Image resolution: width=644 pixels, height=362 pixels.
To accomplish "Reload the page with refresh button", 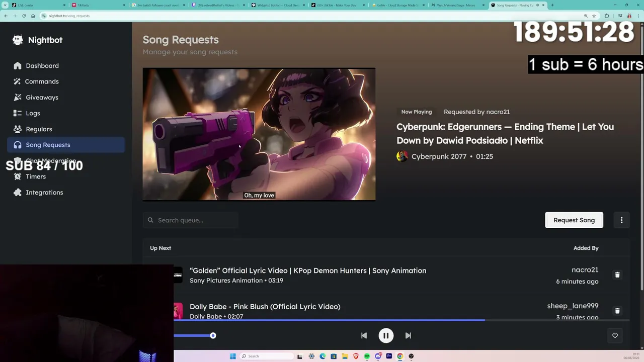I will point(24,16).
